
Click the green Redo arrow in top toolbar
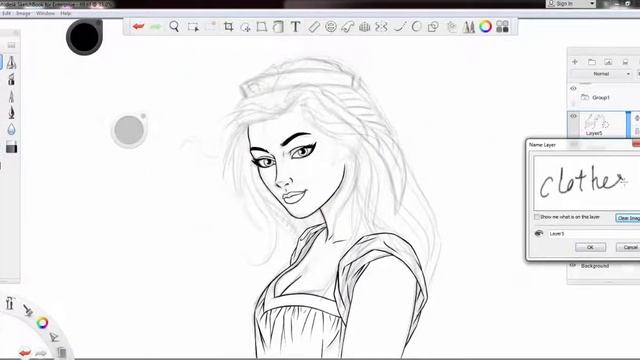click(x=155, y=27)
